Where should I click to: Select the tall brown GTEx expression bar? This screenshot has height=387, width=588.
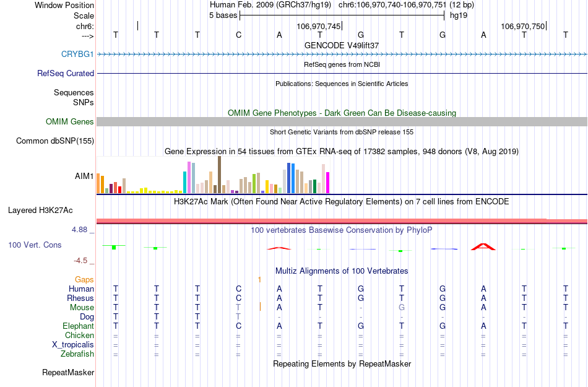(219, 175)
